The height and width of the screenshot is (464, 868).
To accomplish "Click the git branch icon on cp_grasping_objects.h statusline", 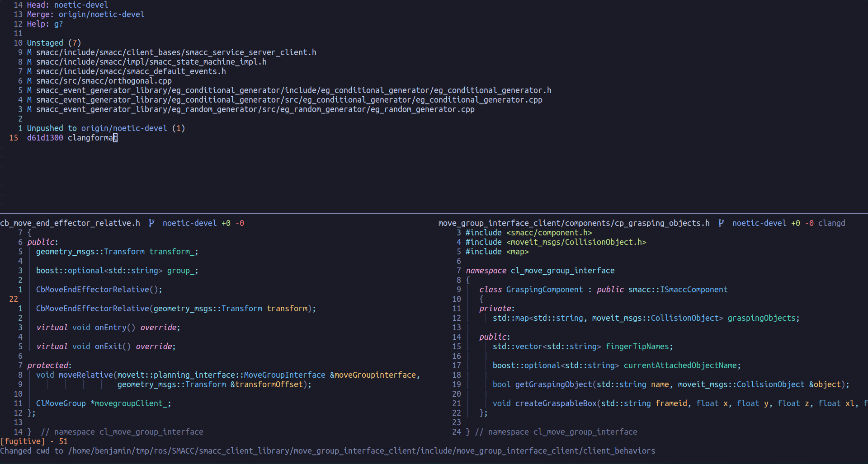I will coord(721,223).
